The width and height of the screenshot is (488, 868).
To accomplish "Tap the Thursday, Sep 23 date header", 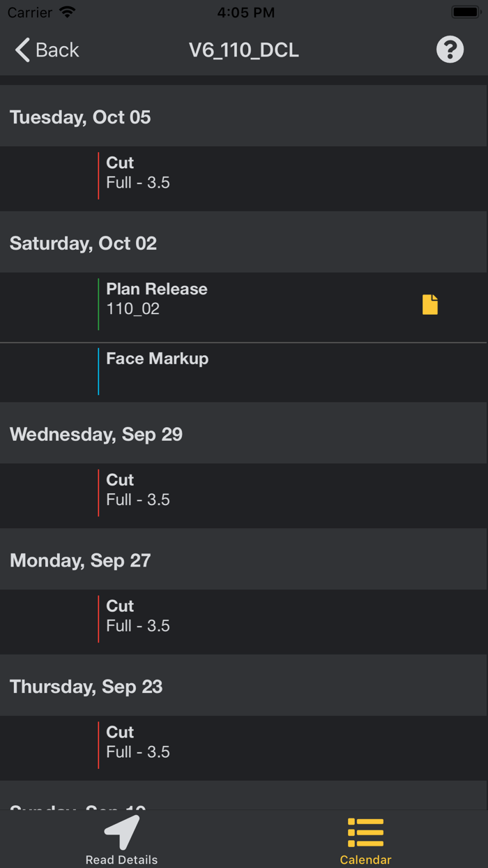I will click(x=86, y=687).
